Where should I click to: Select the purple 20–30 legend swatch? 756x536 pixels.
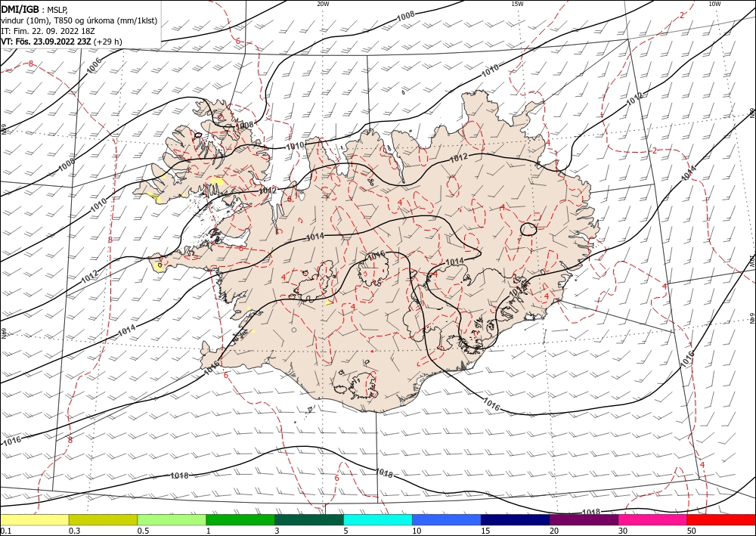pos(584,519)
